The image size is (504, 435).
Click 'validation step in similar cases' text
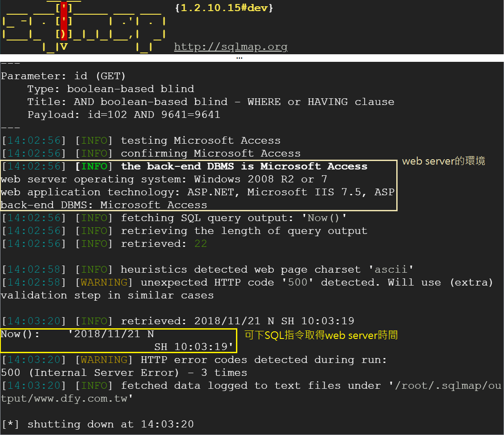(107, 295)
